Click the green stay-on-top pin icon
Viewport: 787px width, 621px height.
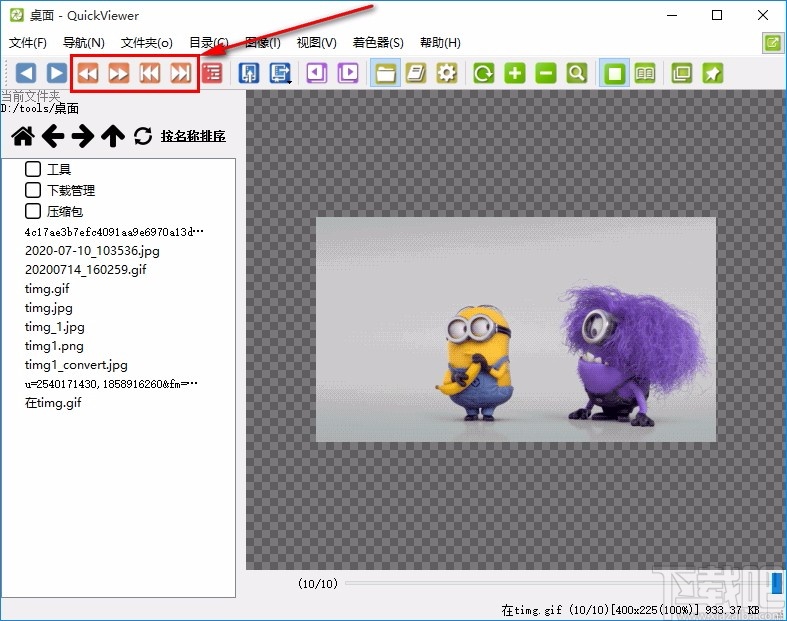pos(713,73)
